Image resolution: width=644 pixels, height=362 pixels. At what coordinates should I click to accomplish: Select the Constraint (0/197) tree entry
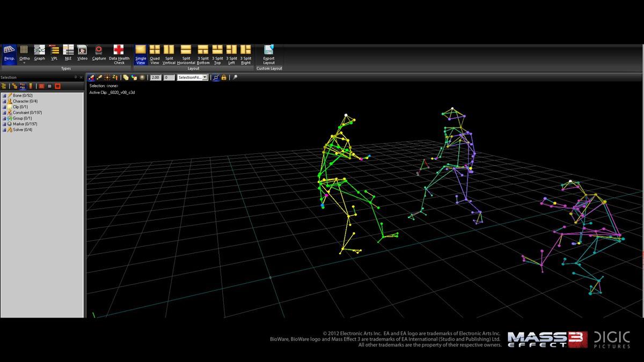(x=27, y=113)
